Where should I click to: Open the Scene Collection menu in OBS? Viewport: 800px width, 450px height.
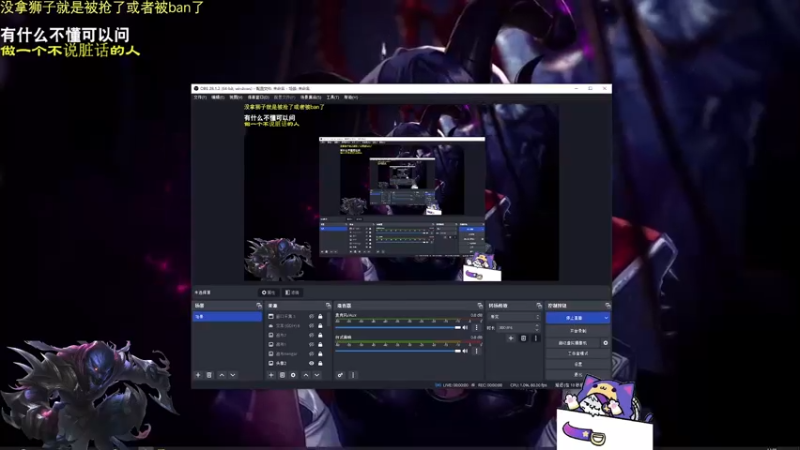pyautogui.click(x=311, y=97)
